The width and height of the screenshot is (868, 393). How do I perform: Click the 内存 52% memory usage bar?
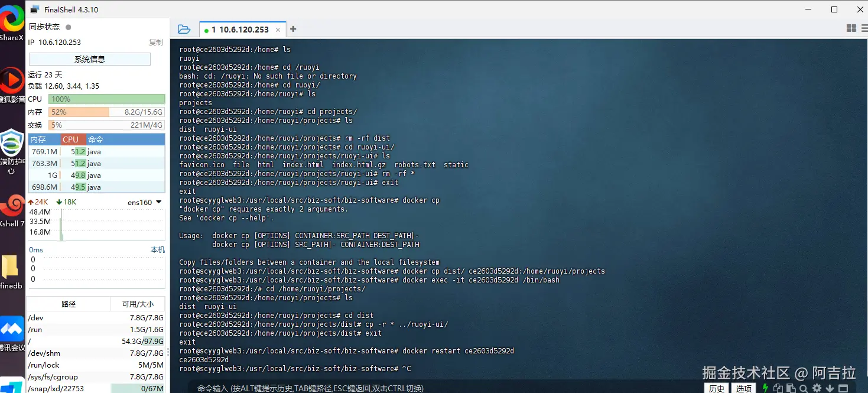[x=106, y=112]
